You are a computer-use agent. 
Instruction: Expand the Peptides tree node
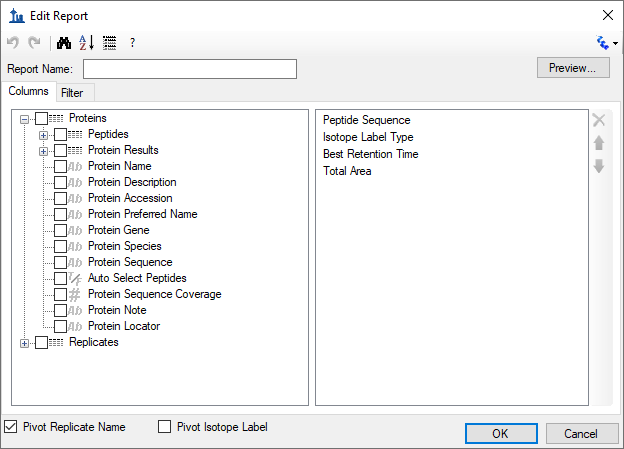(43, 135)
